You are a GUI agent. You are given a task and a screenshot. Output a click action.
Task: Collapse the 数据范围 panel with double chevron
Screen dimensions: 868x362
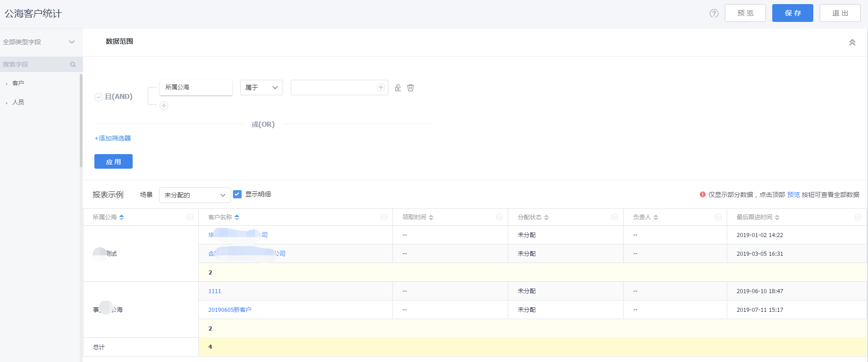click(x=852, y=42)
